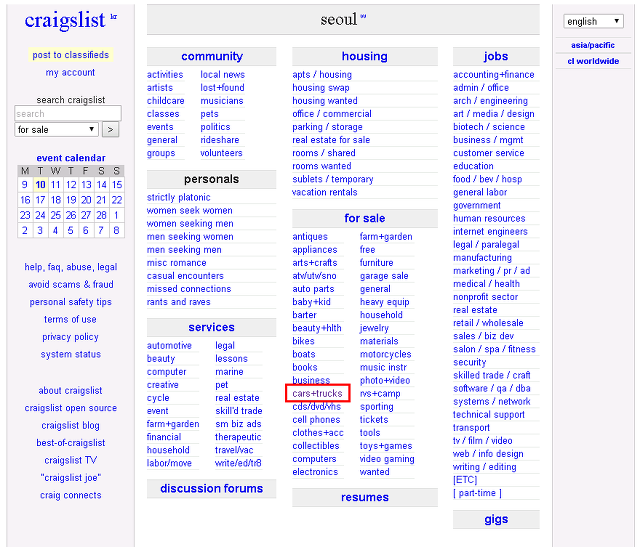
Task: Open [ part-time ] jobs link
Action: pos(477,493)
